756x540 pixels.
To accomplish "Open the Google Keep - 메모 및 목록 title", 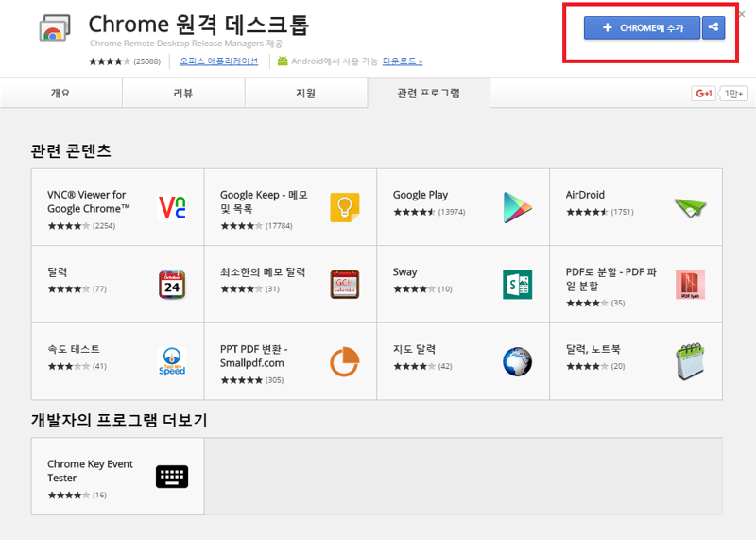I will [264, 201].
